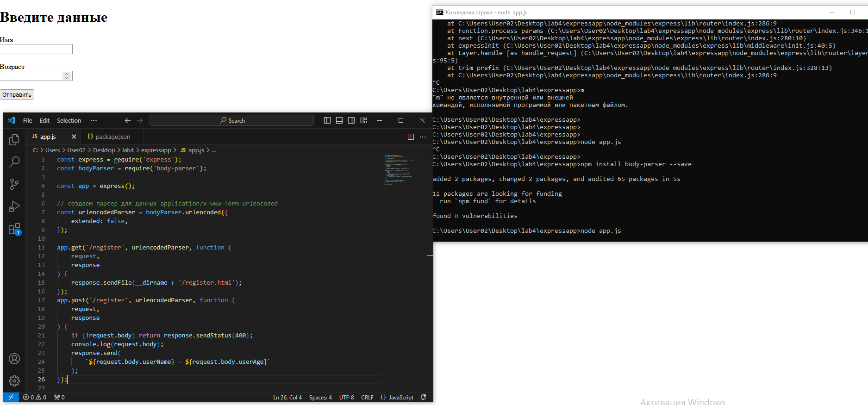Expand the hidden menu items ellipsis
The height and width of the screenshot is (405, 868).
click(x=94, y=120)
